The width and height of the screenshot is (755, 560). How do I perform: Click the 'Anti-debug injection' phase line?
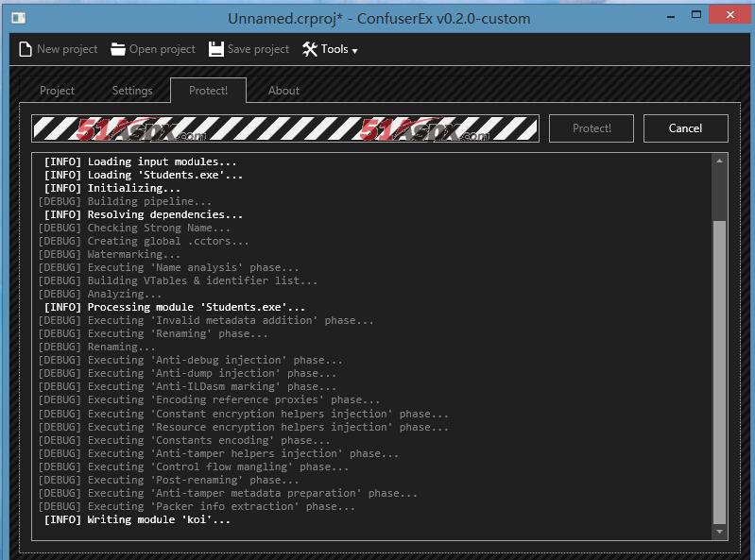(x=190, y=360)
